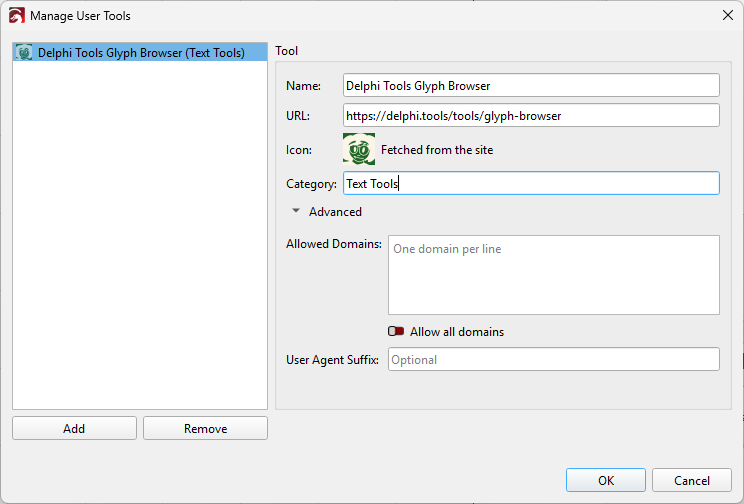Viewport: 744px width, 504px height.
Task: Collapse the Advanced section
Action: pos(296,211)
